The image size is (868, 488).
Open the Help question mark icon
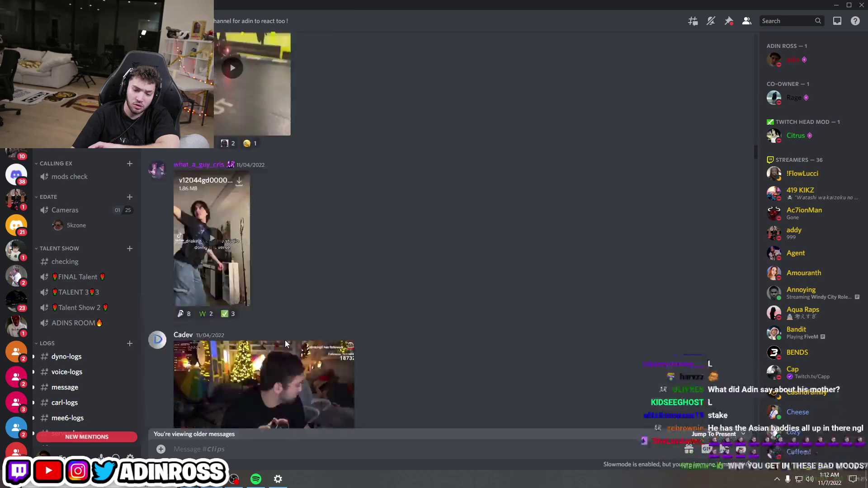tap(855, 21)
